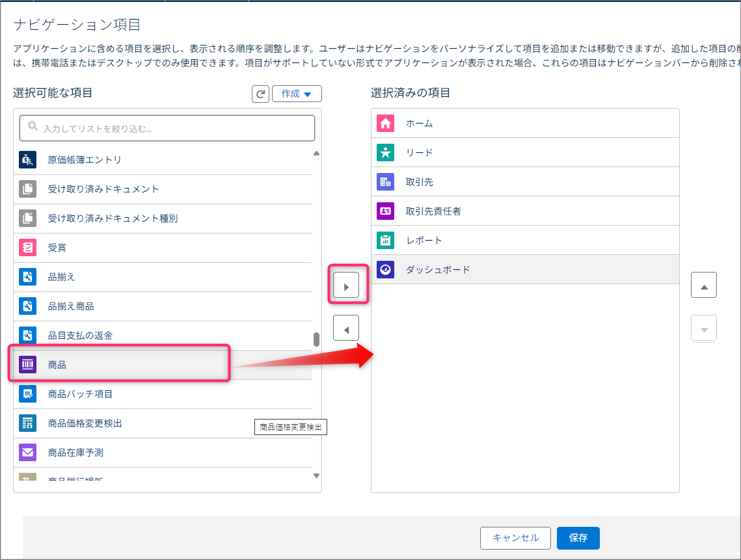Click the レポート report clipboard icon
This screenshot has width=741, height=560.
(385, 241)
